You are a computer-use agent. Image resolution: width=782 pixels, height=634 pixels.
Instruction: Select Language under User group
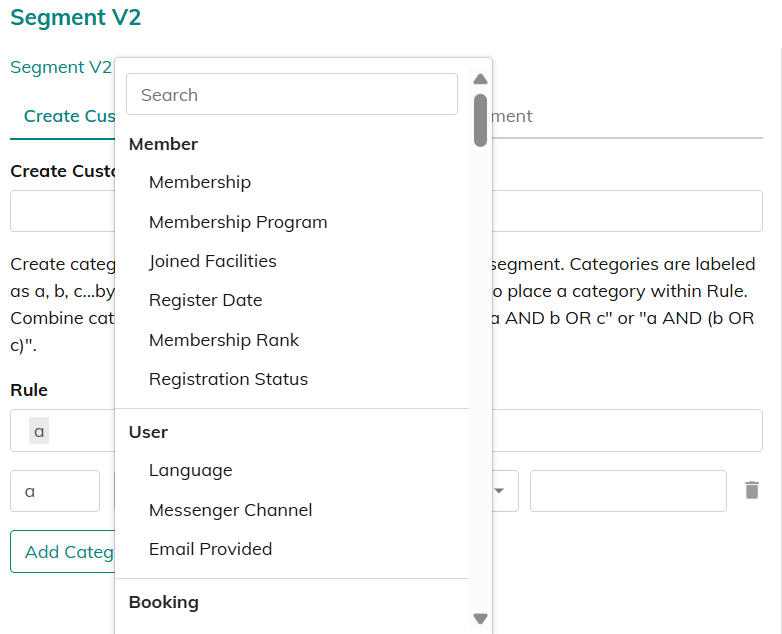coord(190,470)
